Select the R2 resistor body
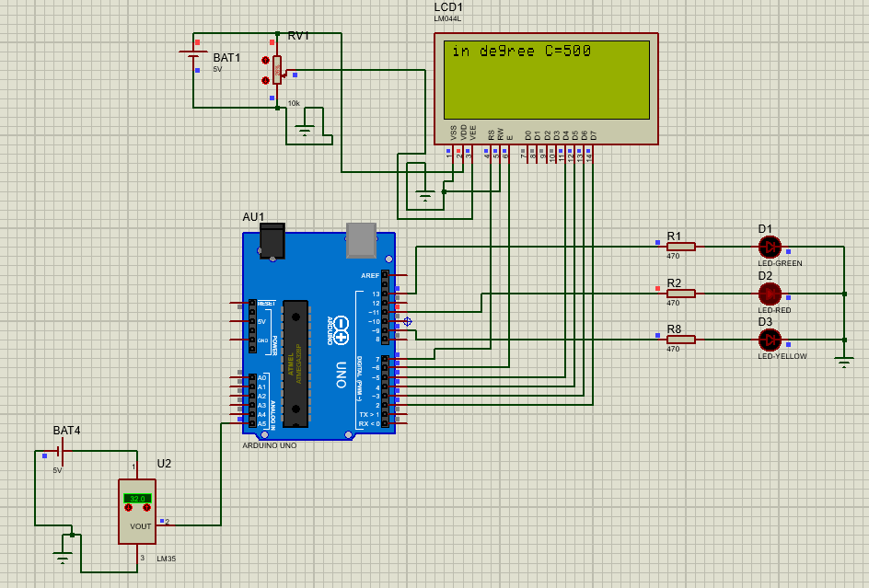This screenshot has height=588, width=869. point(680,294)
